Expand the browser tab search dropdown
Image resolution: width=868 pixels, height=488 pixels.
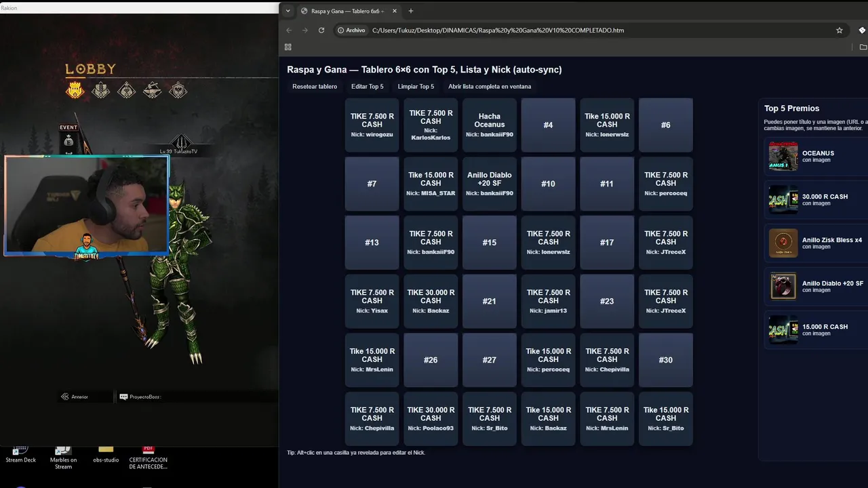click(288, 11)
